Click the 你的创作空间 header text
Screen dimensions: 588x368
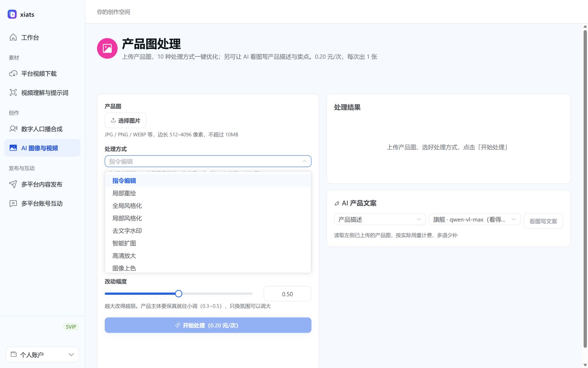tap(114, 12)
